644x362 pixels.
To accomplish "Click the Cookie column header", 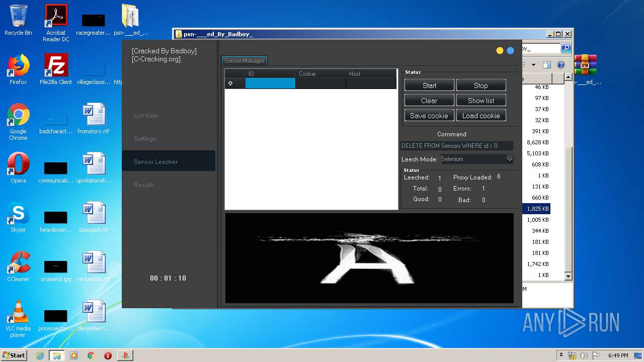I will tap(320, 73).
